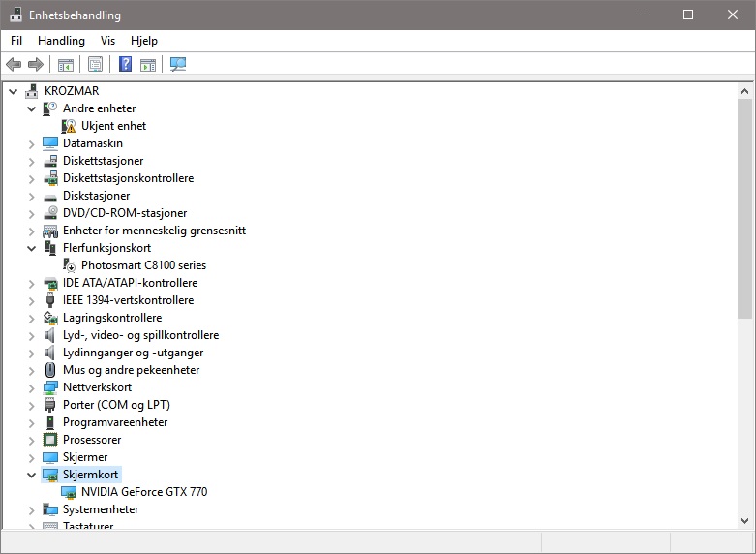Click the Prosessorer chip icon

pyautogui.click(x=50, y=440)
